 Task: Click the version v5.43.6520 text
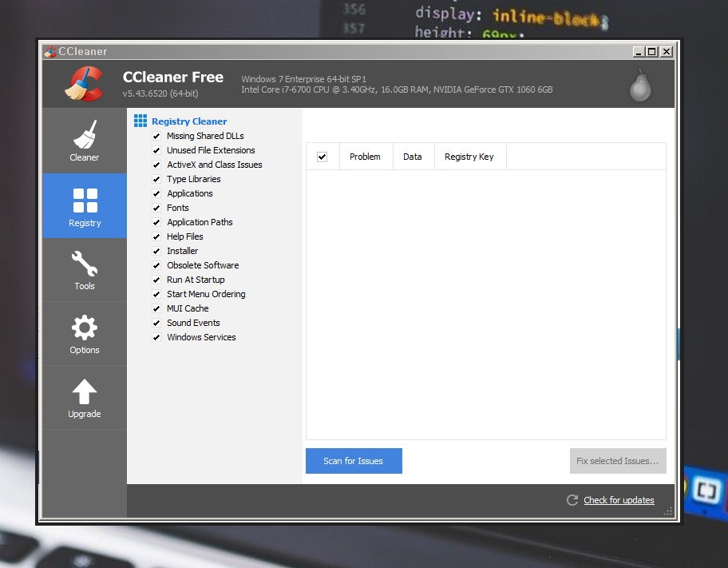coord(160,93)
